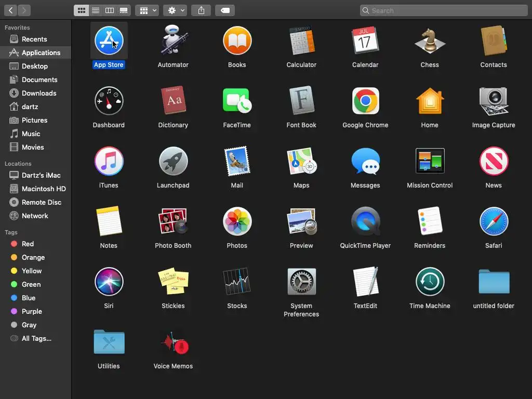Select the untitled folder

494,282
